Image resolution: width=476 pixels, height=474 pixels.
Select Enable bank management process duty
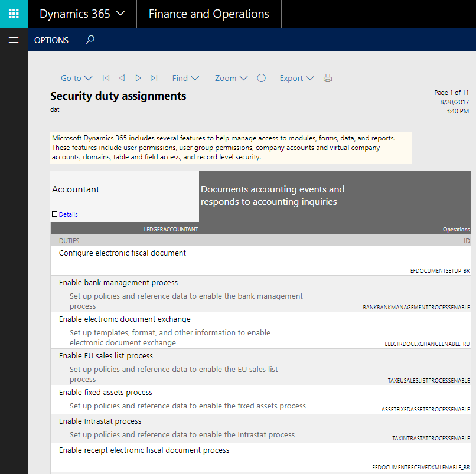coord(118,283)
